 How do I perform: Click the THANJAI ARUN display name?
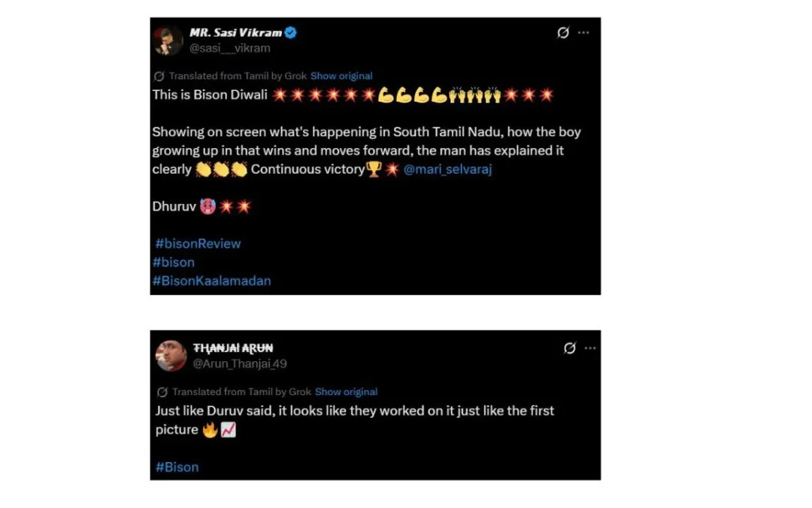click(233, 348)
